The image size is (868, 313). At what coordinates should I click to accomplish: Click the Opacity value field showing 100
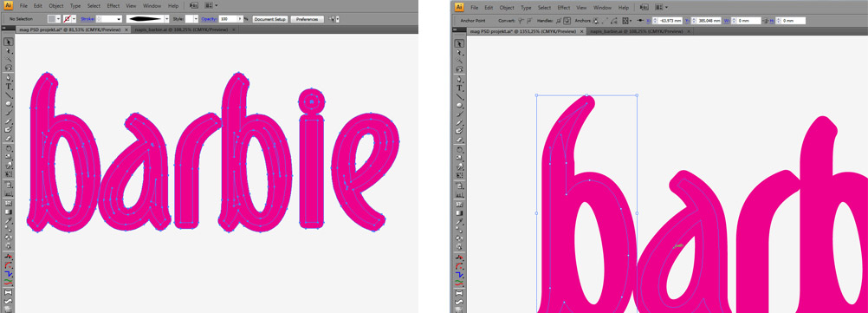[x=229, y=19]
